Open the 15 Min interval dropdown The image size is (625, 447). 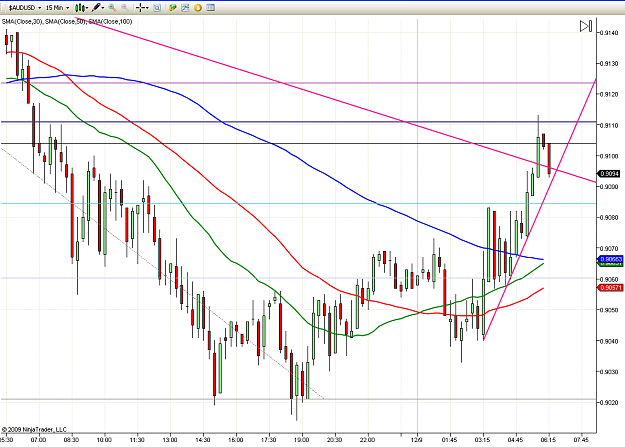tap(57, 8)
